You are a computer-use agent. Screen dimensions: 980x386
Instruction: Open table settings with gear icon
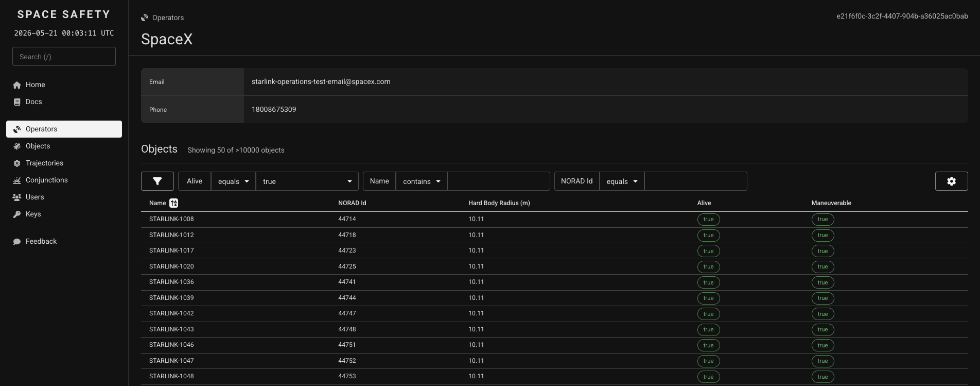(x=952, y=181)
